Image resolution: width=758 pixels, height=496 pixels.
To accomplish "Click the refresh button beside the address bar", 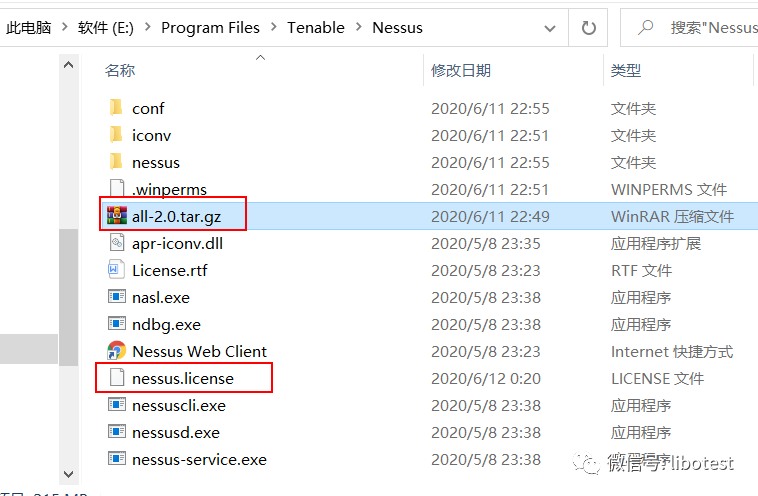I will pyautogui.click(x=588, y=28).
